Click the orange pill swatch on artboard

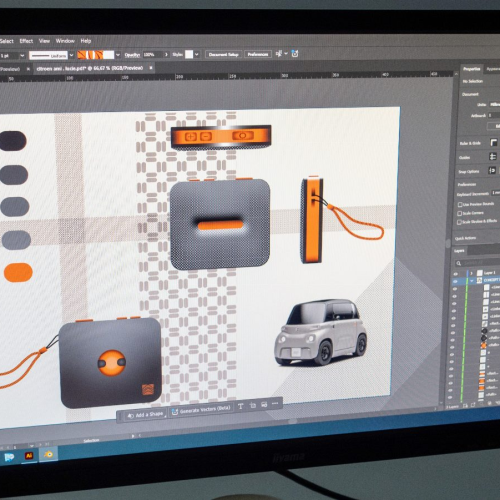18,272
